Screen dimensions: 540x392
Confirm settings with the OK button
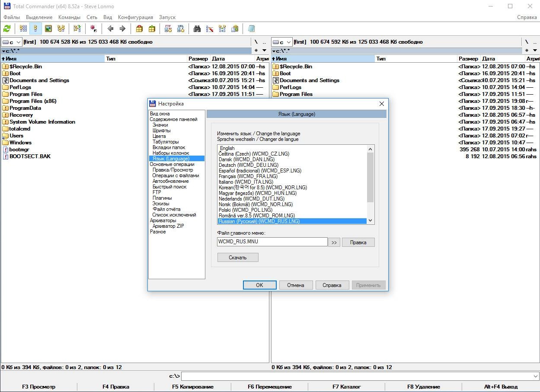(x=259, y=285)
